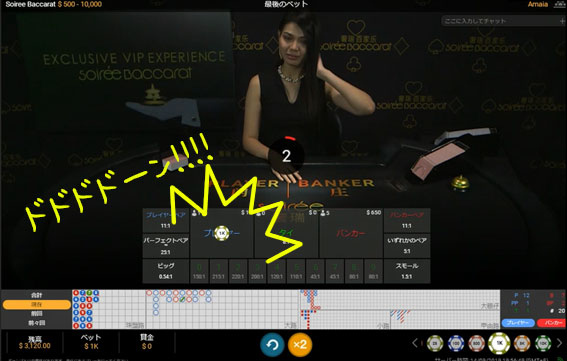Select the 前回 history option
Viewport: 567px width, 361px height.
coord(37,314)
